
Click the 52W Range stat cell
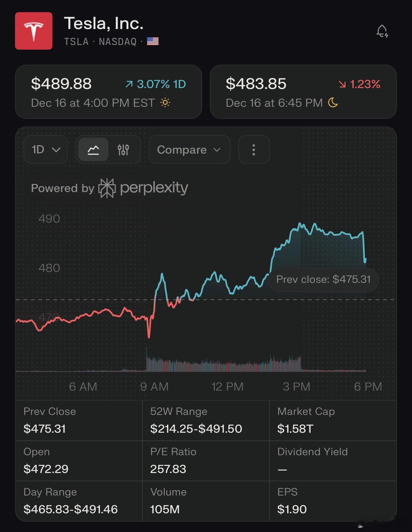[x=206, y=421]
